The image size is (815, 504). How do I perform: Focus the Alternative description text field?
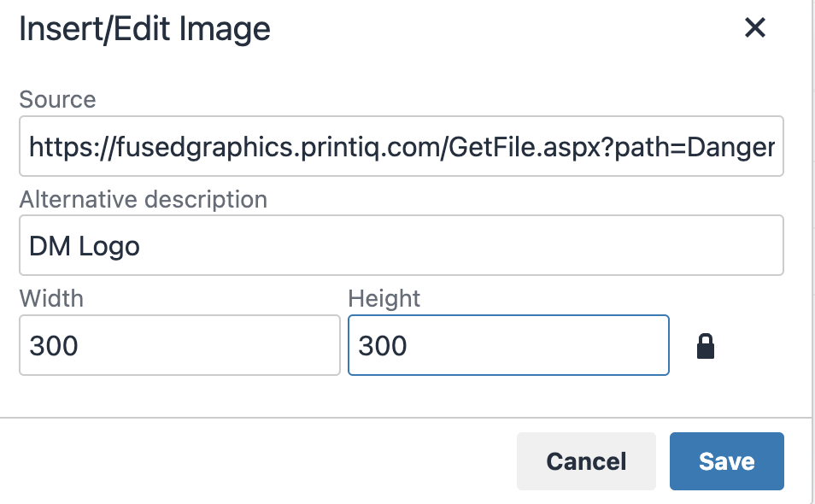pyautogui.click(x=401, y=246)
